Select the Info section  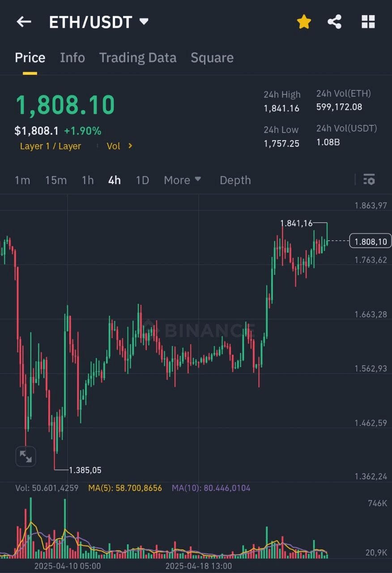click(72, 57)
